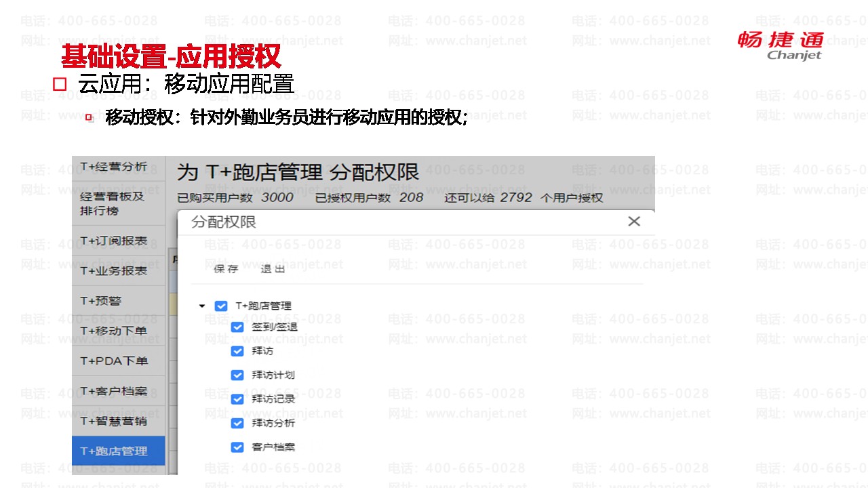Viewport: 868px width, 488px height.
Task: Toggle the 拜访计划 checkbox
Action: click(237, 375)
